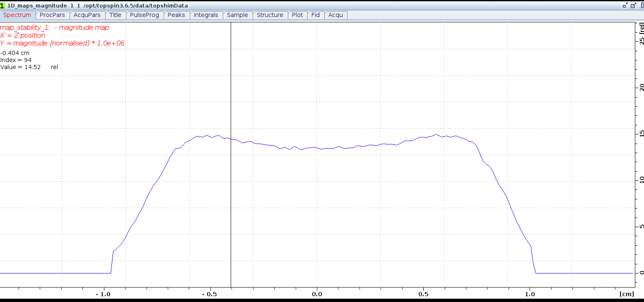Click the green dataset number 1 icon

tap(2, 6)
